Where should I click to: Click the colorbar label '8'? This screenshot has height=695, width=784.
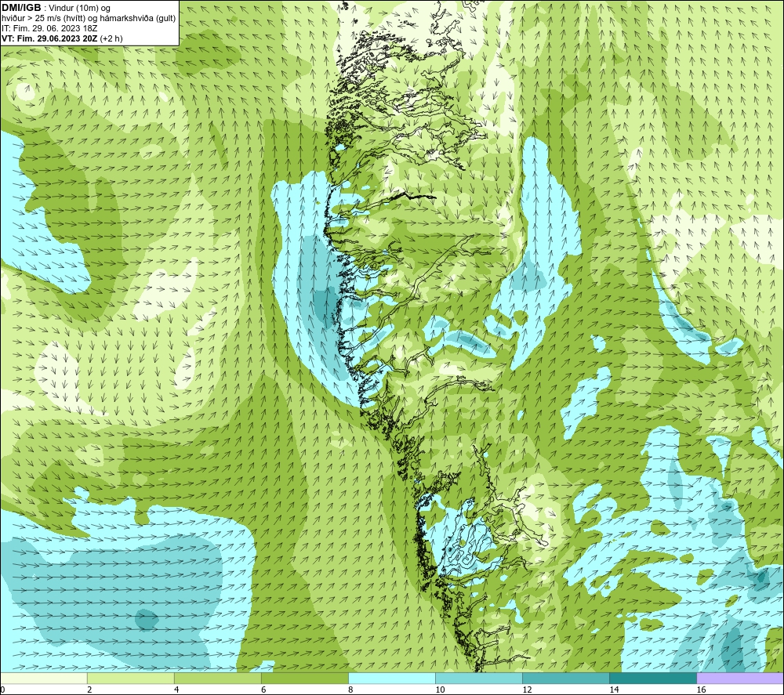350,690
